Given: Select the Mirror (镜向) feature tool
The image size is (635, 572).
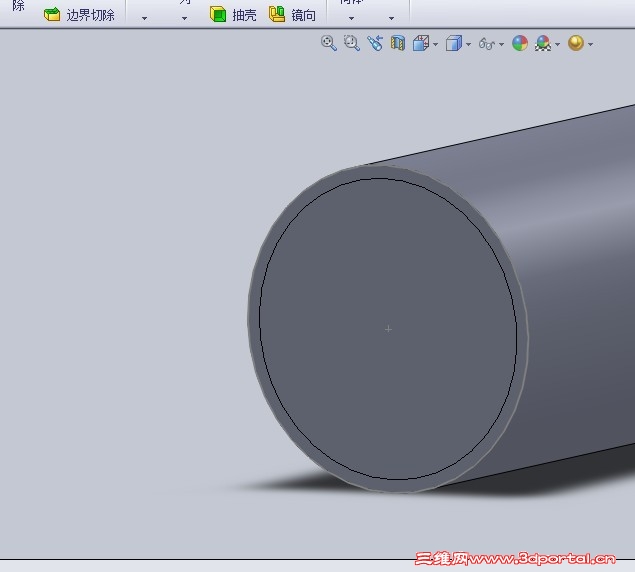Looking at the screenshot, I should (x=292, y=15).
